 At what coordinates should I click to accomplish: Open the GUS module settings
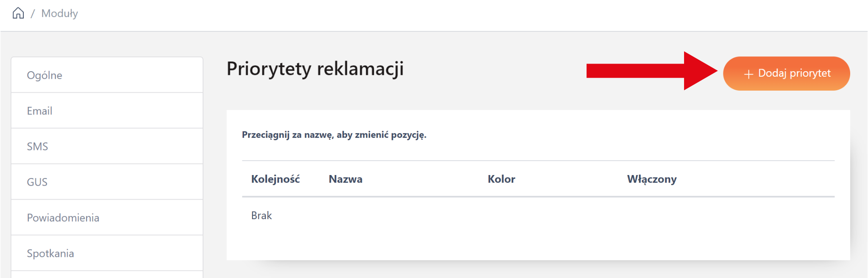(x=37, y=182)
